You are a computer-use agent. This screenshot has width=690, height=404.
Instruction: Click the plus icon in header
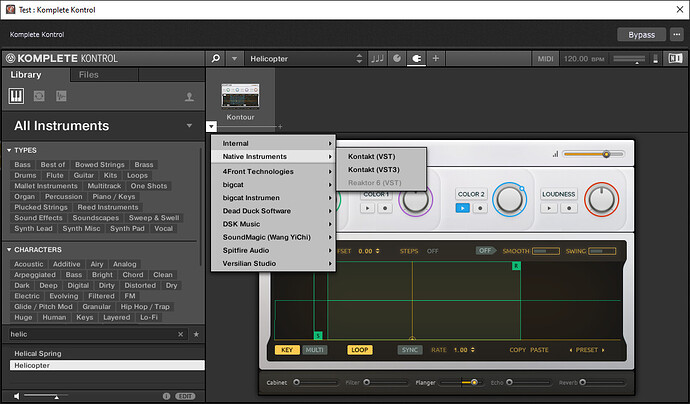pyautogui.click(x=436, y=58)
